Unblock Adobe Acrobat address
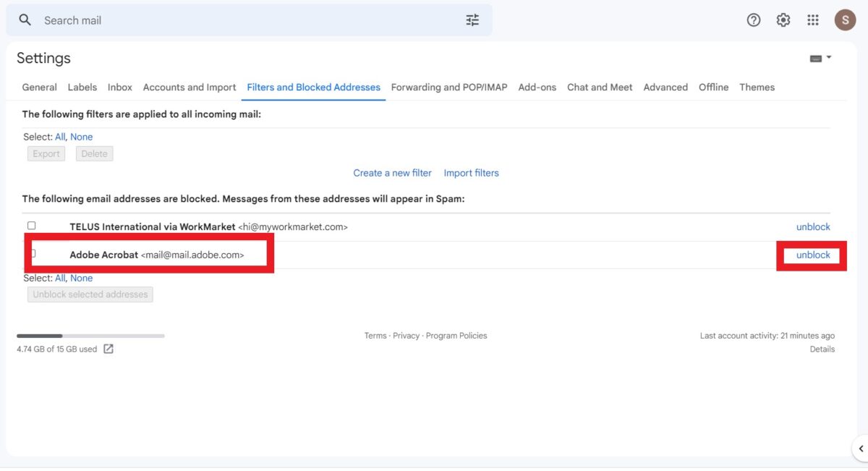Screen dimensions: 868x471 [x=813, y=255]
